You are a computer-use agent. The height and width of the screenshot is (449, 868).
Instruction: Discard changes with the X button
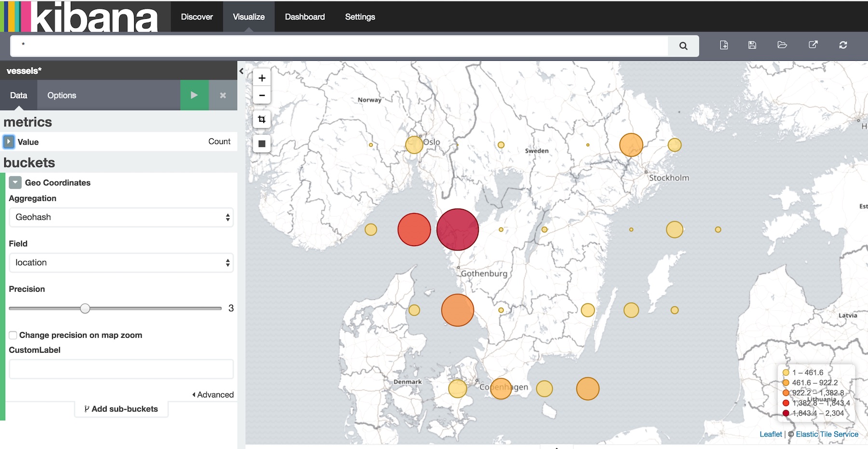223,95
